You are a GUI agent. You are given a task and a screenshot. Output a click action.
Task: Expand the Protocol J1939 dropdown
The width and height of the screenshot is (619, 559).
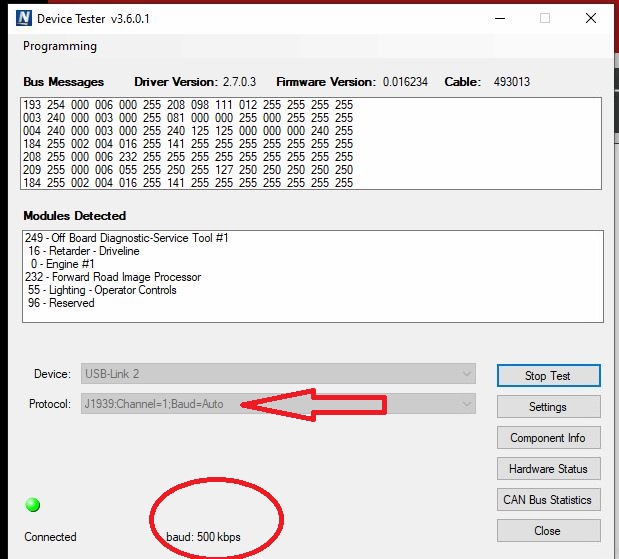[465, 404]
